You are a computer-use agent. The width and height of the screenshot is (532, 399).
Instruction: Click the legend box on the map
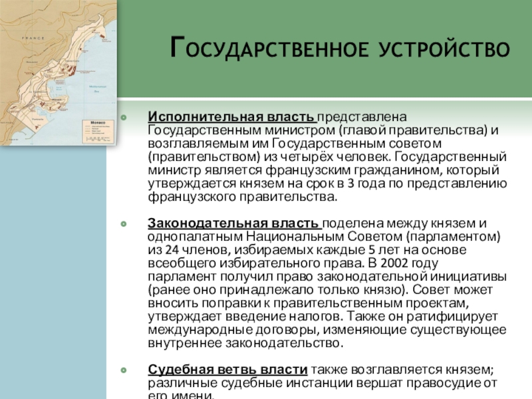point(96,132)
